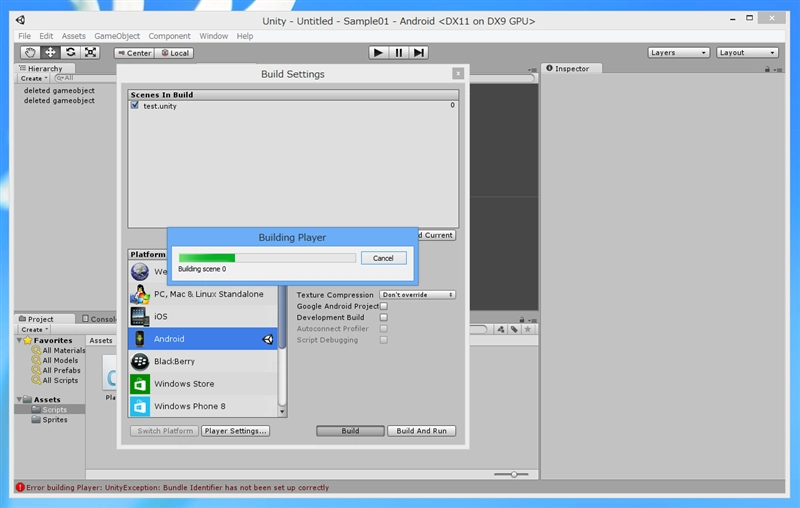Select All Scripts favorite search
This screenshot has width=800, height=508.
point(55,380)
